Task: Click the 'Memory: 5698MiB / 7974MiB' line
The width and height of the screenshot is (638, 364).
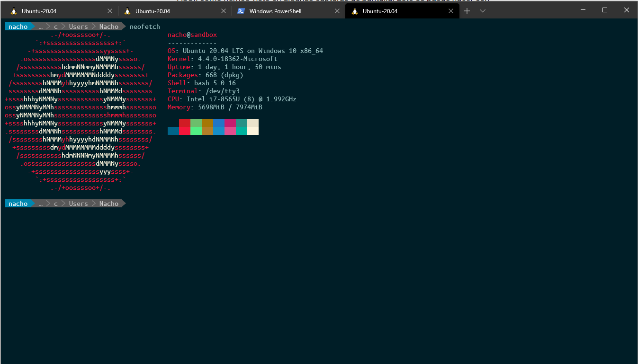Action: [215, 107]
